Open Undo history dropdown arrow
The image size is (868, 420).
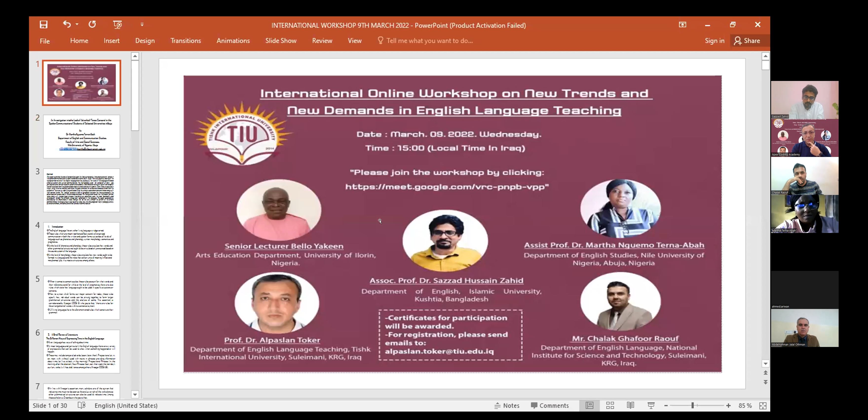(77, 24)
